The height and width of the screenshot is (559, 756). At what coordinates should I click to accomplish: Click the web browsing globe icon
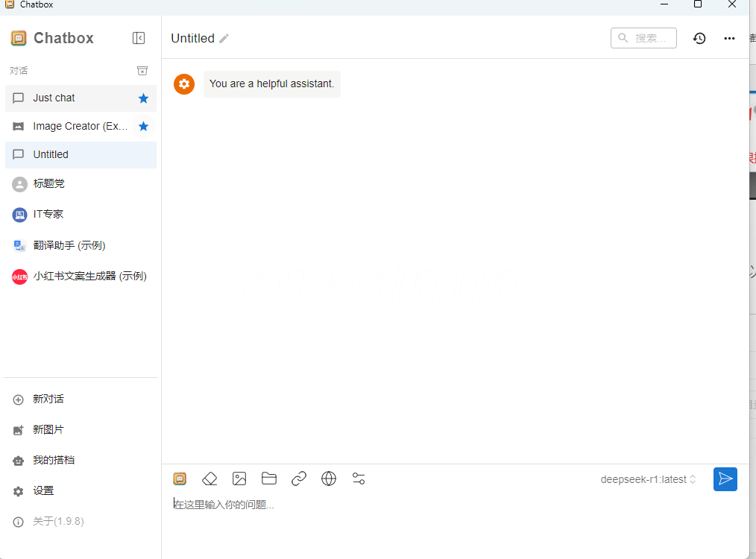(329, 479)
